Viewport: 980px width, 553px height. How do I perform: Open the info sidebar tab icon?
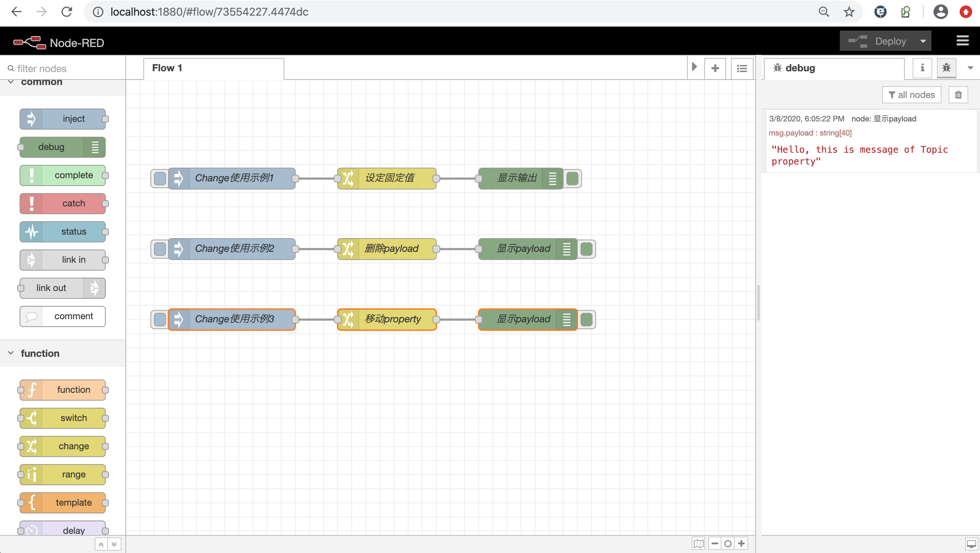pyautogui.click(x=922, y=68)
